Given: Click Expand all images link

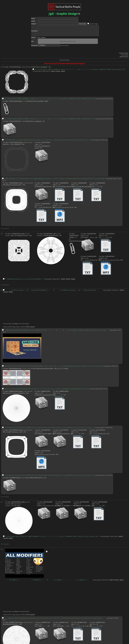Looking at the screenshot, I should point(124,53).
